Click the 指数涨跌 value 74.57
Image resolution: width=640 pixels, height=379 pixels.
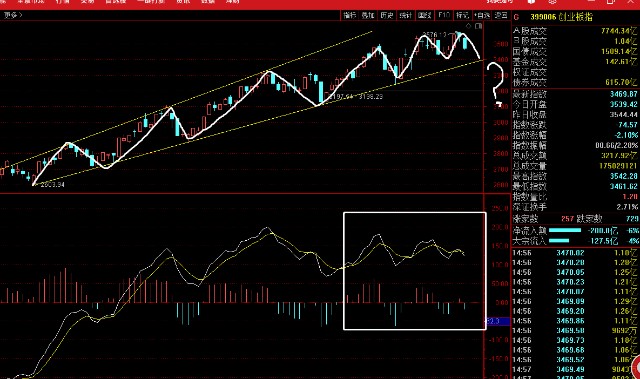628,124
